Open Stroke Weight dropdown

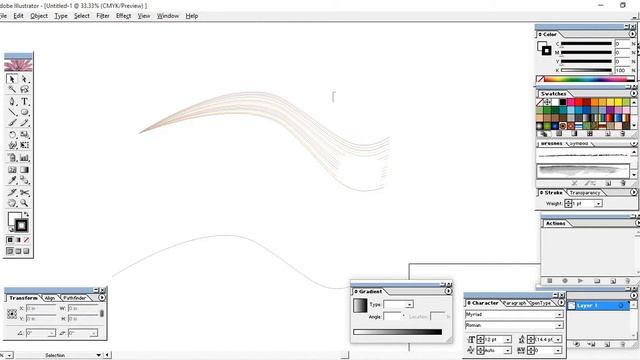pos(598,203)
